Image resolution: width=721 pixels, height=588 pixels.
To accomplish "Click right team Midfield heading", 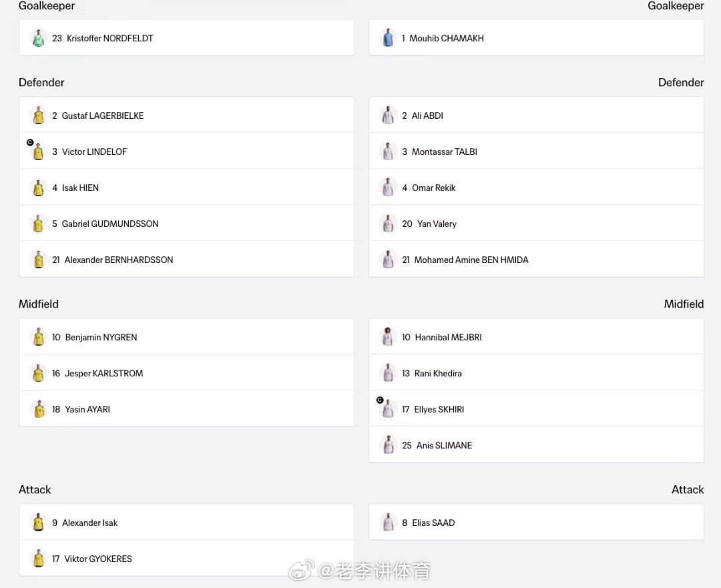I will click(x=684, y=304).
